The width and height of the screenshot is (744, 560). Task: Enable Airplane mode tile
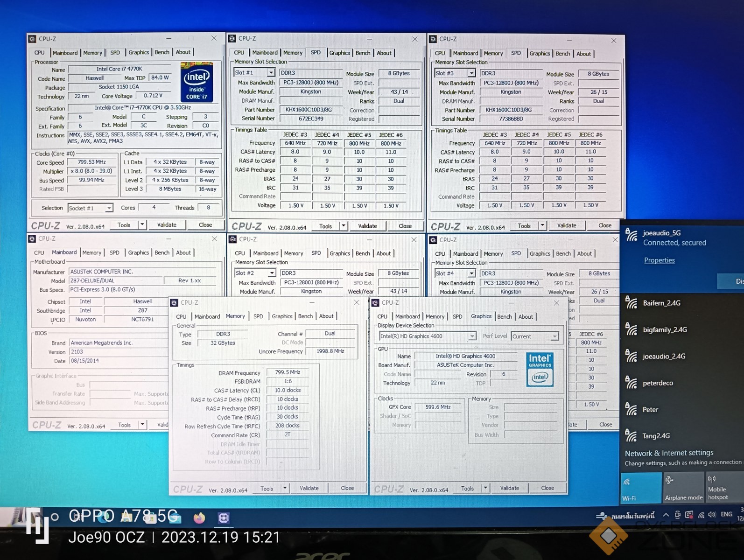[x=683, y=488]
